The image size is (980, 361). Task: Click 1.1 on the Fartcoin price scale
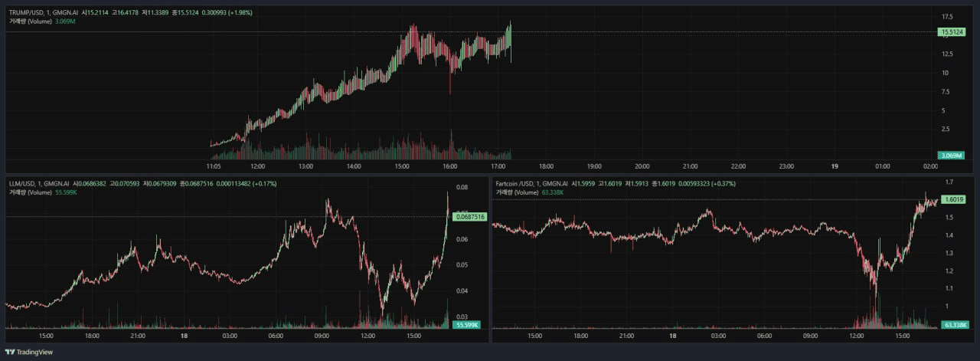click(x=948, y=288)
